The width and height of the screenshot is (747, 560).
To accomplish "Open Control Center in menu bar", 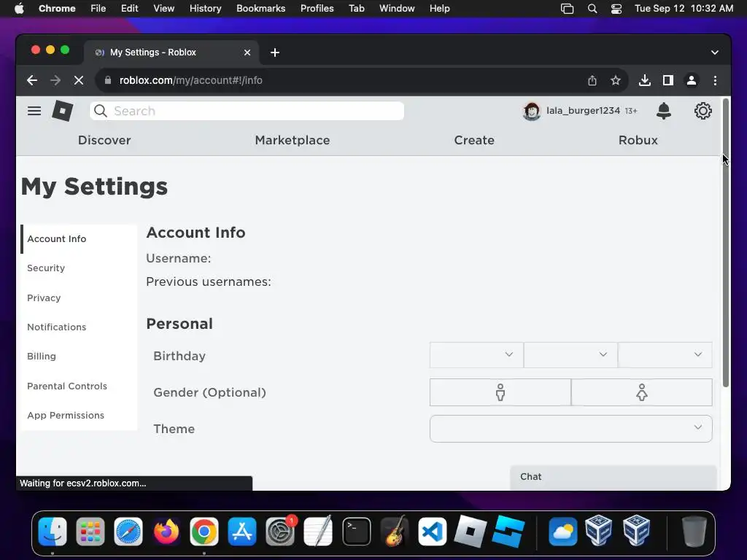I will click(616, 9).
